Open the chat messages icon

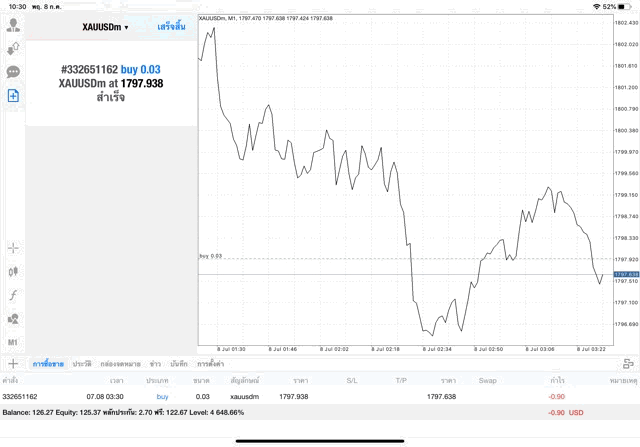tap(13, 72)
